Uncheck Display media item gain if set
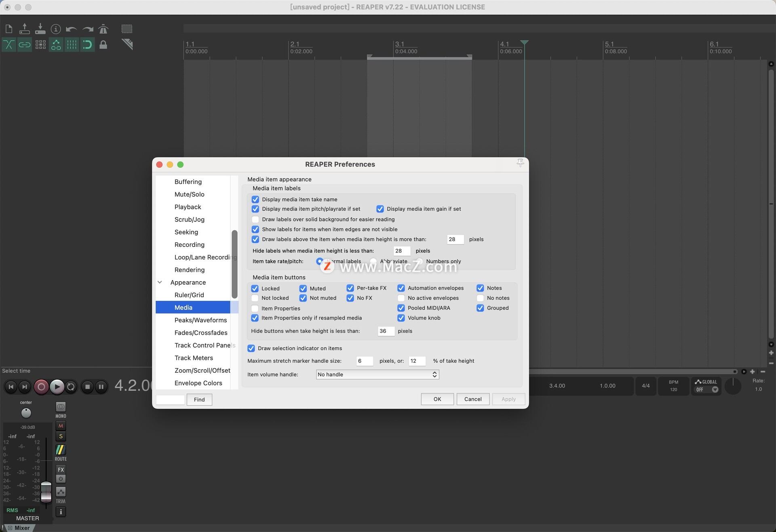This screenshot has width=776, height=532. 380,209
